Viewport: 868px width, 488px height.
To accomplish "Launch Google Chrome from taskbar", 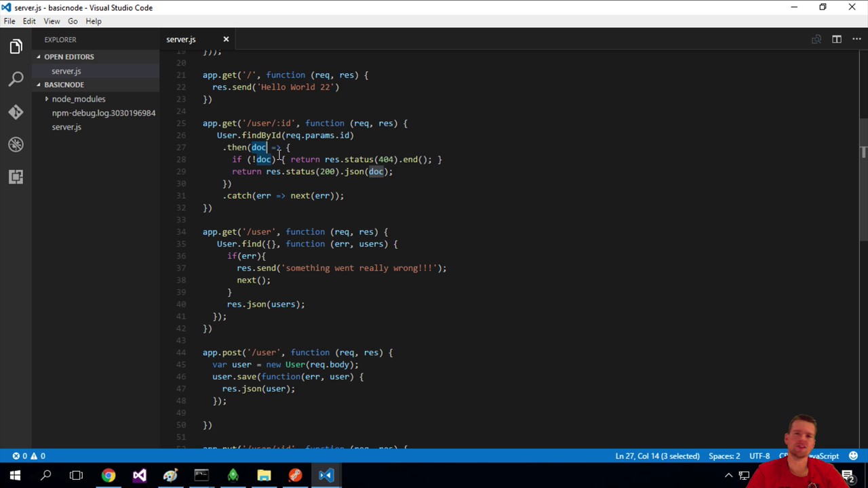I will coord(108,476).
